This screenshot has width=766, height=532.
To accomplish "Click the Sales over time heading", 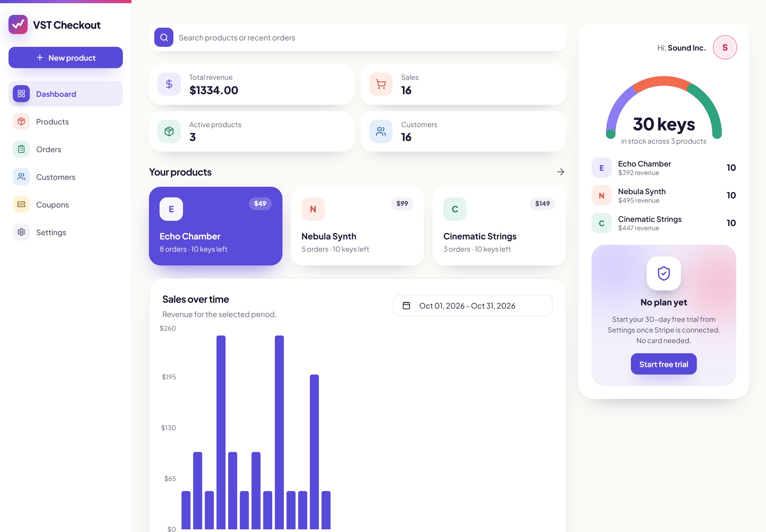I will tap(195, 299).
